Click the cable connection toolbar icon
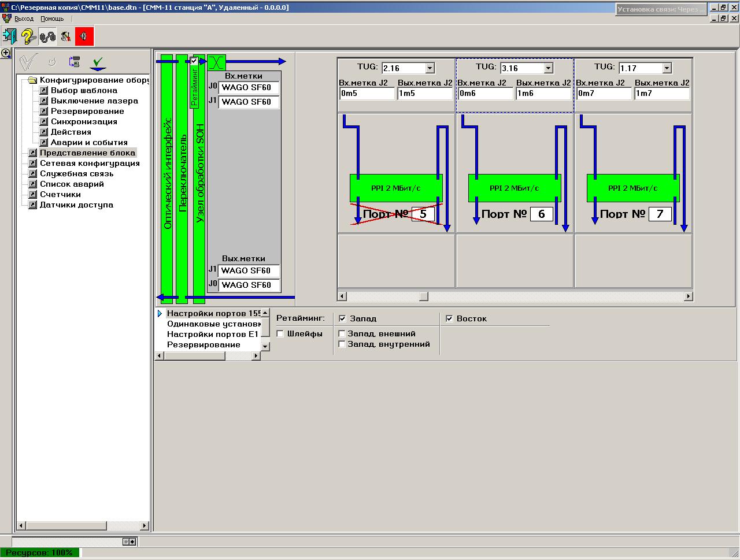740x560 pixels. coord(47,36)
